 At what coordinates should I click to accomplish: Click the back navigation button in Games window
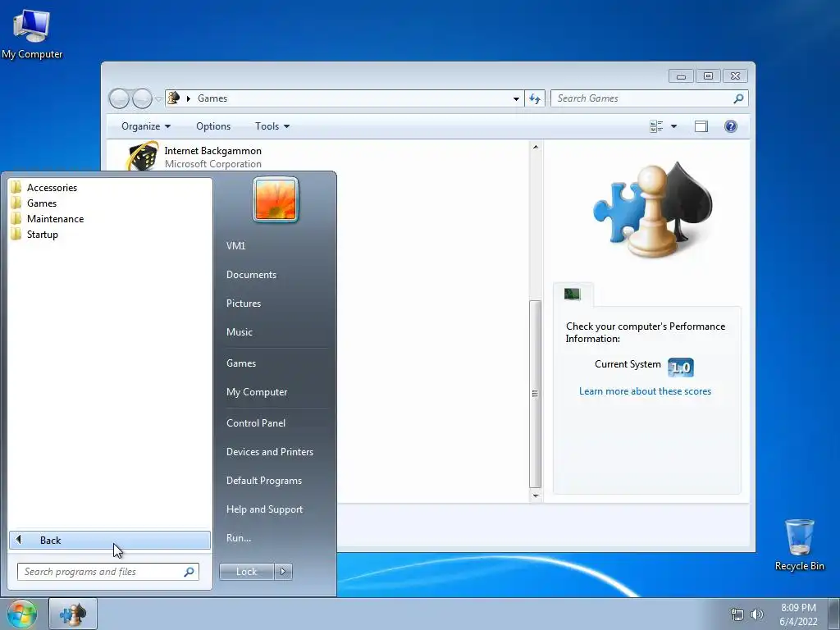[119, 98]
